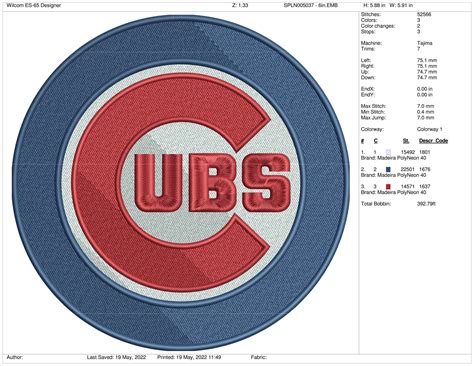Click the Fabric field in the footer

259,357
